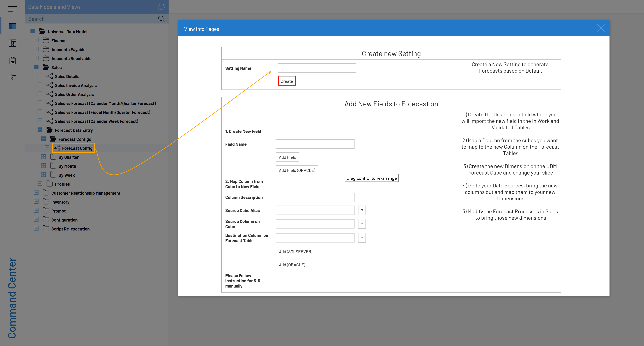Select Sales Invoice Analysis view
The image size is (644, 346).
pyautogui.click(x=75, y=85)
